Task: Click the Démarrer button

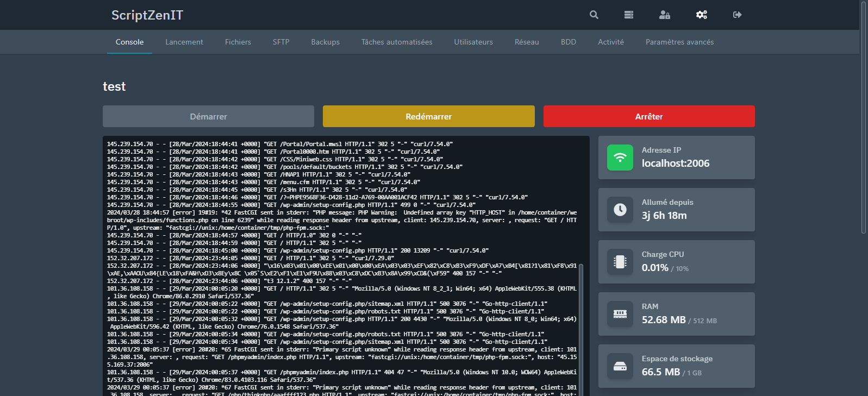Action: pyautogui.click(x=208, y=116)
